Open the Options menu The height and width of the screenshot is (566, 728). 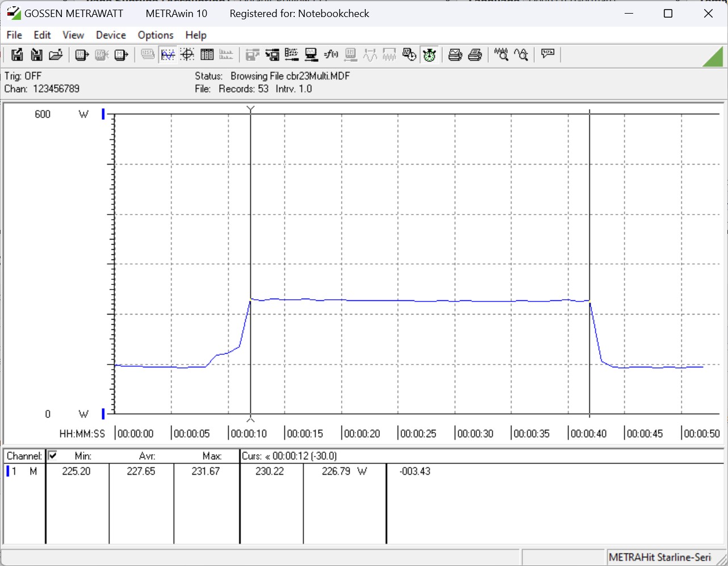pos(155,35)
